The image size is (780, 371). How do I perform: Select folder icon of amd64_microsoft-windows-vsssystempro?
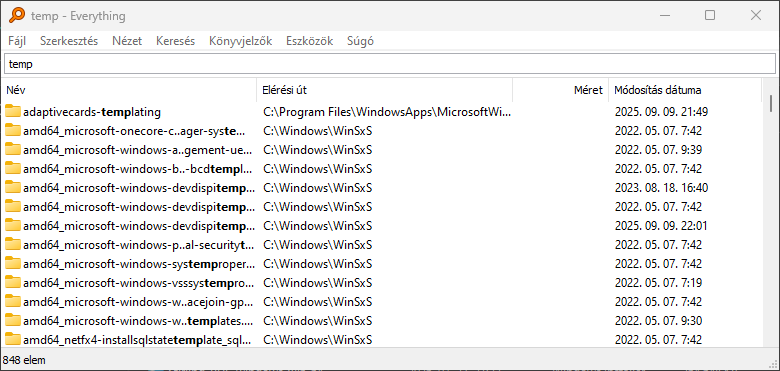pyautogui.click(x=12, y=283)
